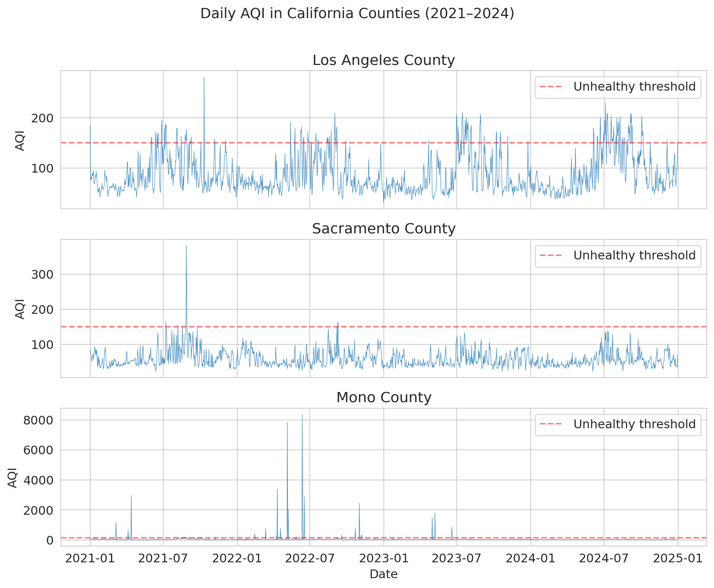Select the Los Angeles County subplot title
The width and height of the screenshot is (714, 588).
383,60
